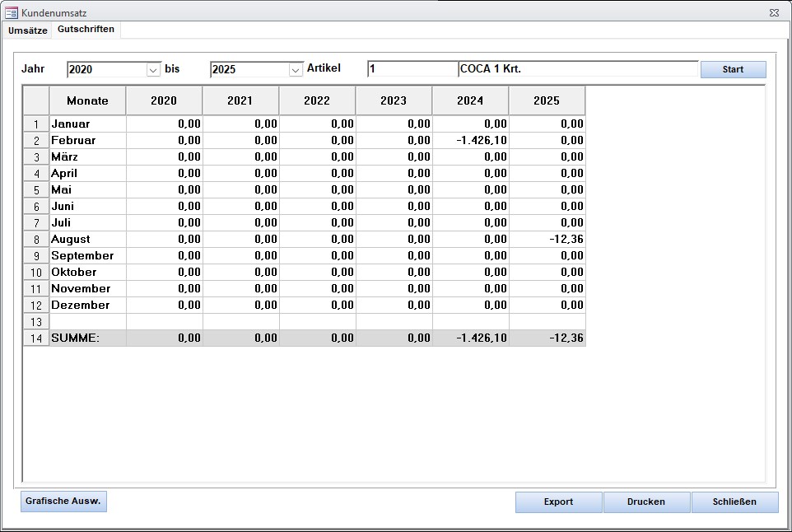This screenshot has height=532, width=792.
Task: Select the 2024 column header
Action: (470, 100)
